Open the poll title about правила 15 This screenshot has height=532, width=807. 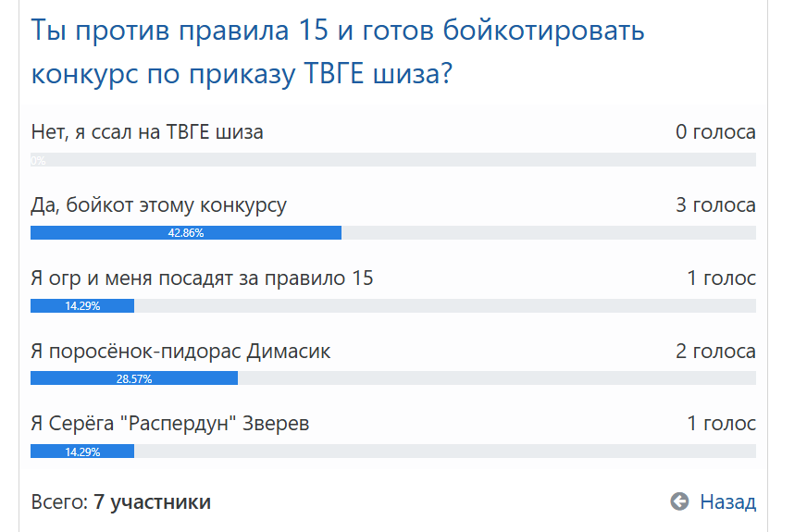coord(338,52)
